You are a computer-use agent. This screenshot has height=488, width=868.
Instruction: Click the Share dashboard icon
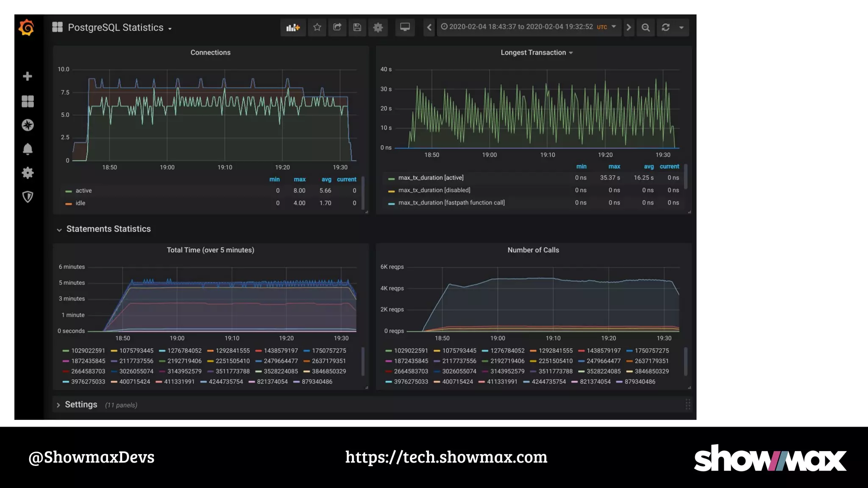pyautogui.click(x=337, y=28)
